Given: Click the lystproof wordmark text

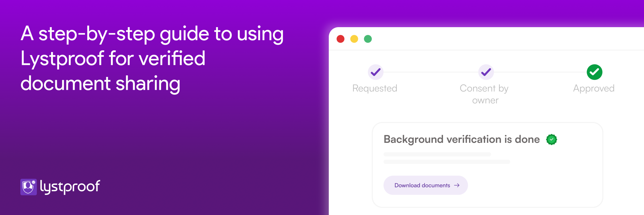Looking at the screenshot, I should pyautogui.click(x=70, y=187).
